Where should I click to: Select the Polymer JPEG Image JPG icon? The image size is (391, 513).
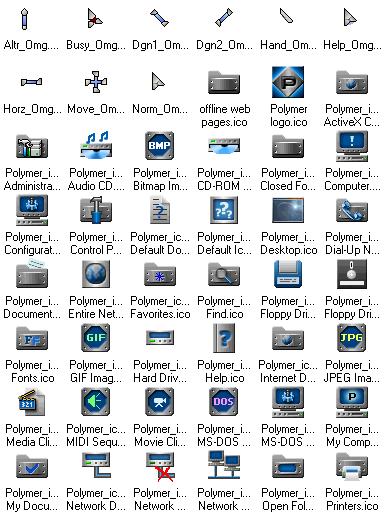(x=352, y=338)
